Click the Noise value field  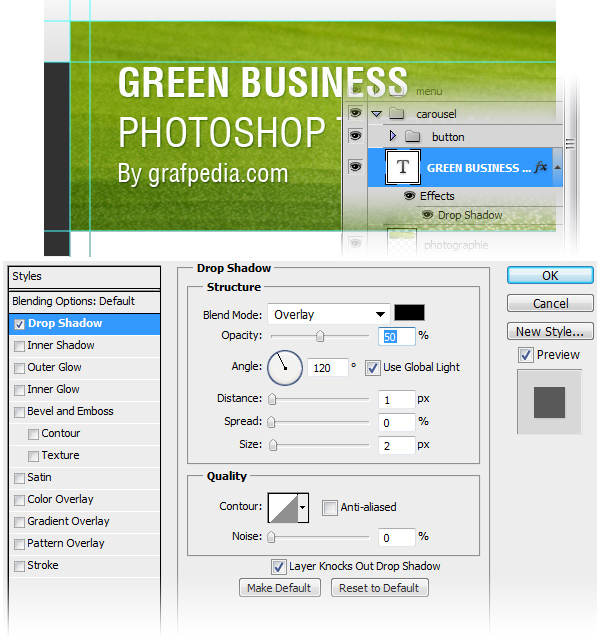click(x=397, y=538)
